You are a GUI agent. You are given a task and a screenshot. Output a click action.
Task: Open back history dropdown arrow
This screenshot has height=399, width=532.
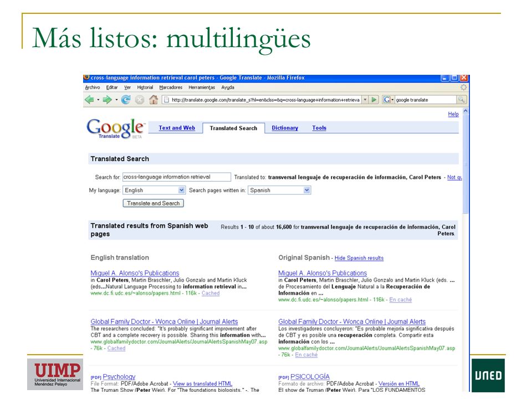[98, 100]
